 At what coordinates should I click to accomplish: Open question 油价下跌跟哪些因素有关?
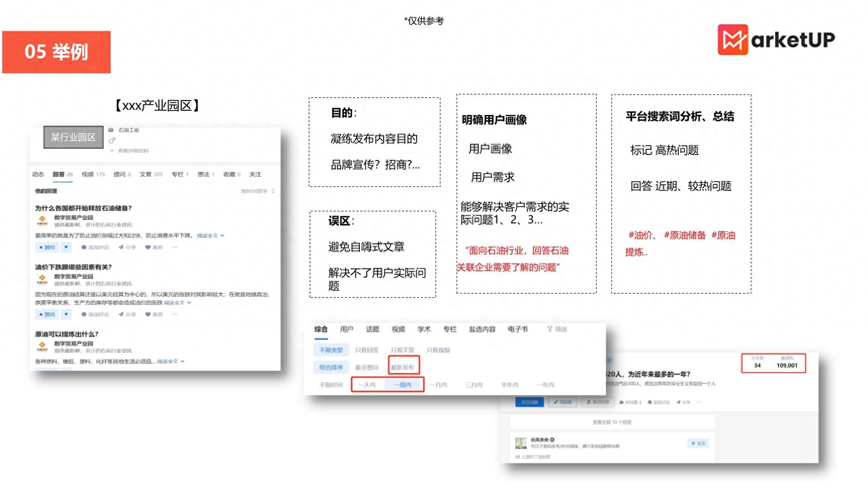pyautogui.click(x=73, y=267)
